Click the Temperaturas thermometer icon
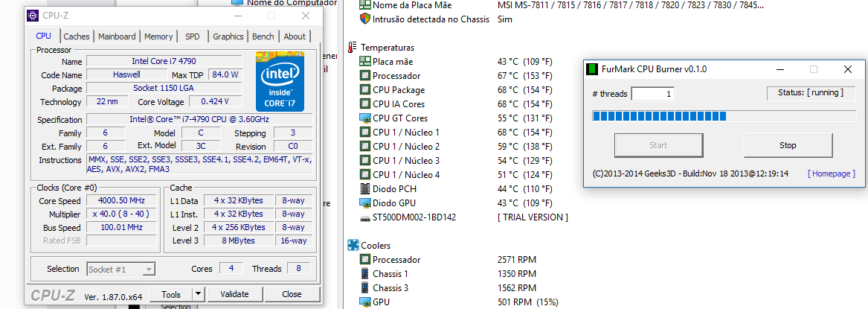This screenshot has width=868, height=309. point(352,48)
